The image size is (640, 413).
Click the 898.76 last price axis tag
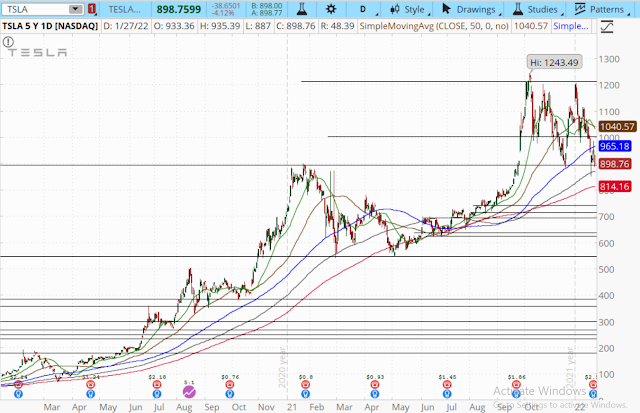click(615, 164)
